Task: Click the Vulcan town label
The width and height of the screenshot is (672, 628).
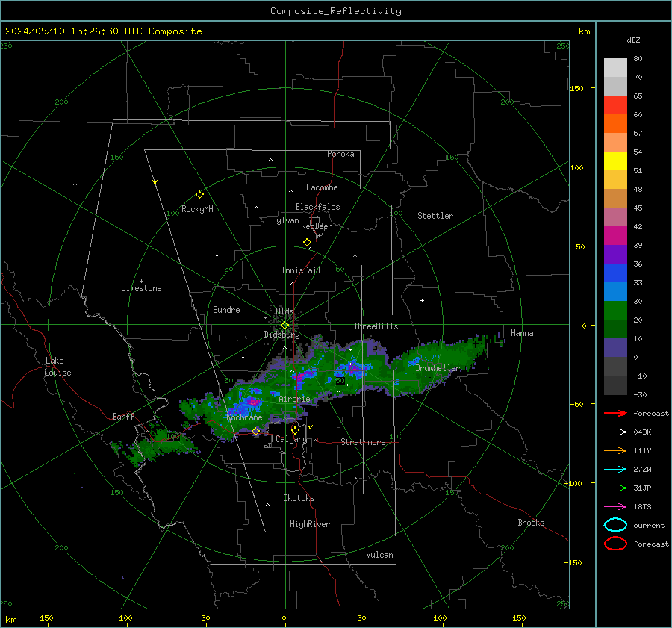Action: (x=379, y=555)
